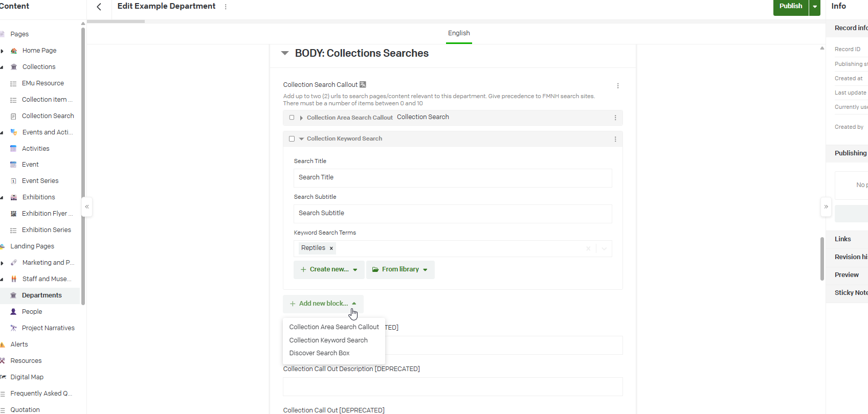868x414 pixels.
Task: Click the From library button
Action: click(x=400, y=269)
